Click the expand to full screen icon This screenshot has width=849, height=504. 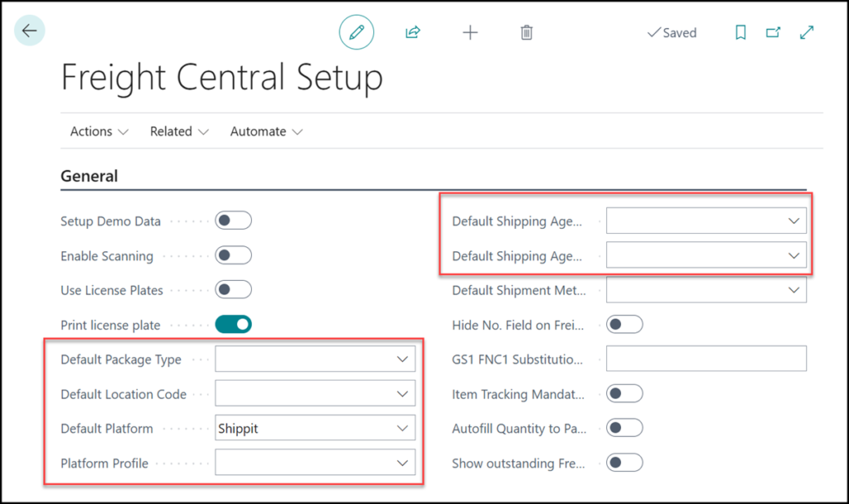click(806, 32)
